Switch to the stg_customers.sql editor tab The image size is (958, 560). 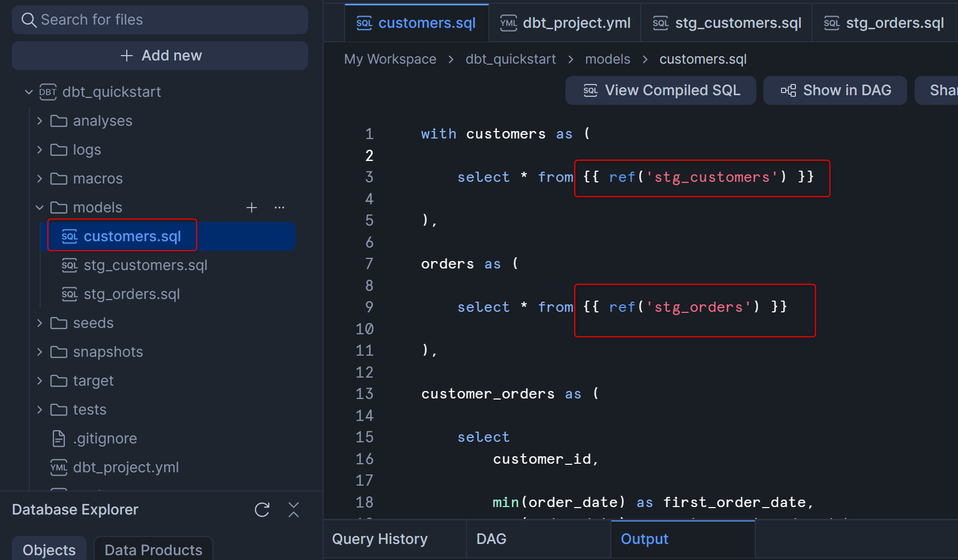pos(726,23)
